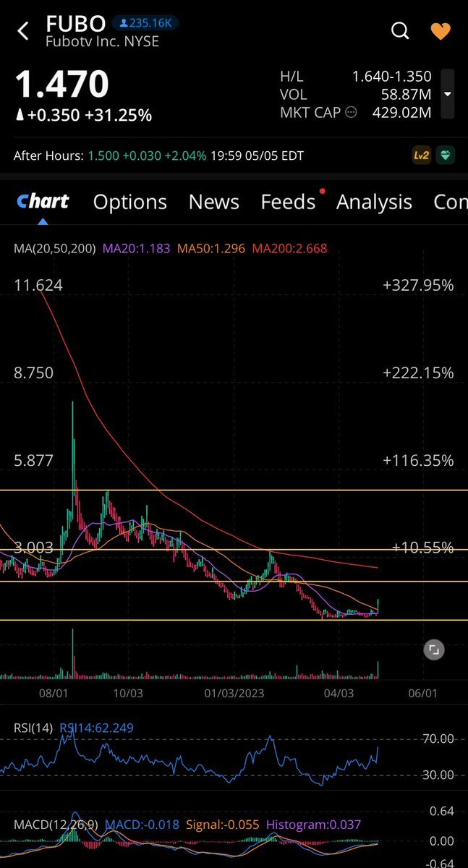Tap the 70.00 RSI level label

tap(437, 739)
